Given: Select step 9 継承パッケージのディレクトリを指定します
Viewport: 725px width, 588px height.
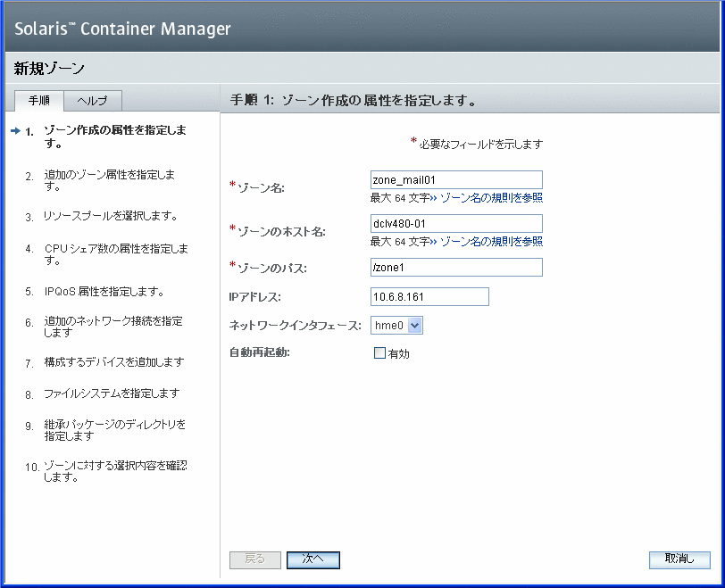Looking at the screenshot, I should 114,430.
